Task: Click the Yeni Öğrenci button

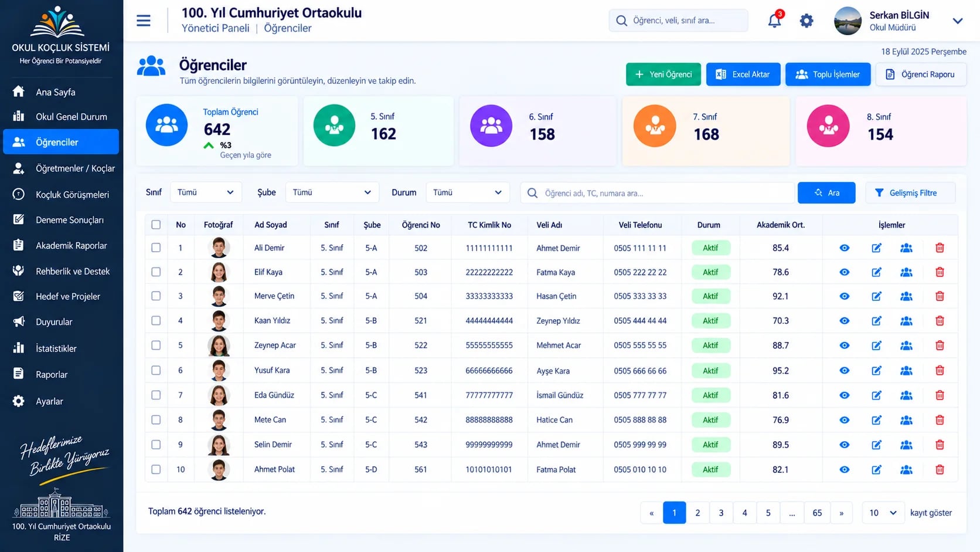Action: [663, 74]
